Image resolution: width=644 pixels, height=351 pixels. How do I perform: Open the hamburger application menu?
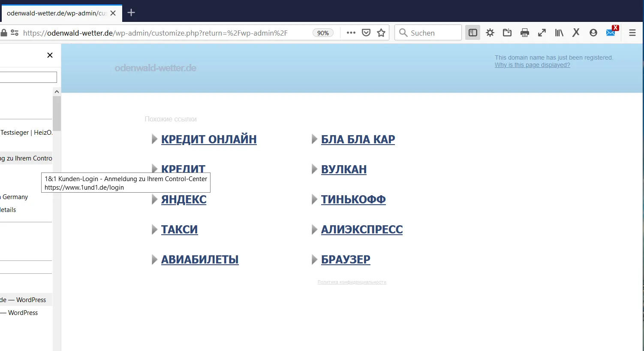point(632,33)
